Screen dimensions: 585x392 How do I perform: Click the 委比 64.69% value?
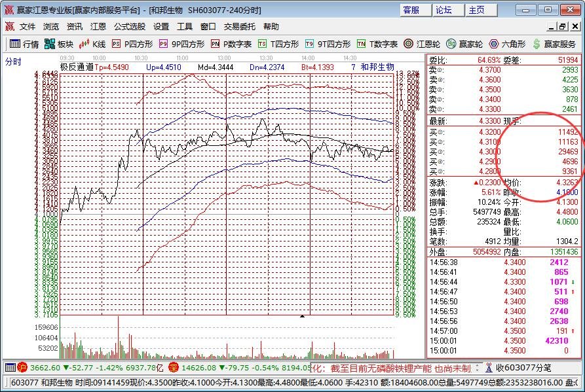pyautogui.click(x=489, y=60)
